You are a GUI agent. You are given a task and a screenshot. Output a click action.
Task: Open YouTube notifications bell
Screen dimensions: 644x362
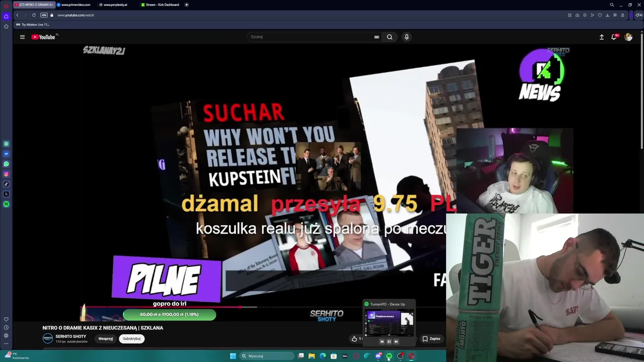tap(614, 37)
